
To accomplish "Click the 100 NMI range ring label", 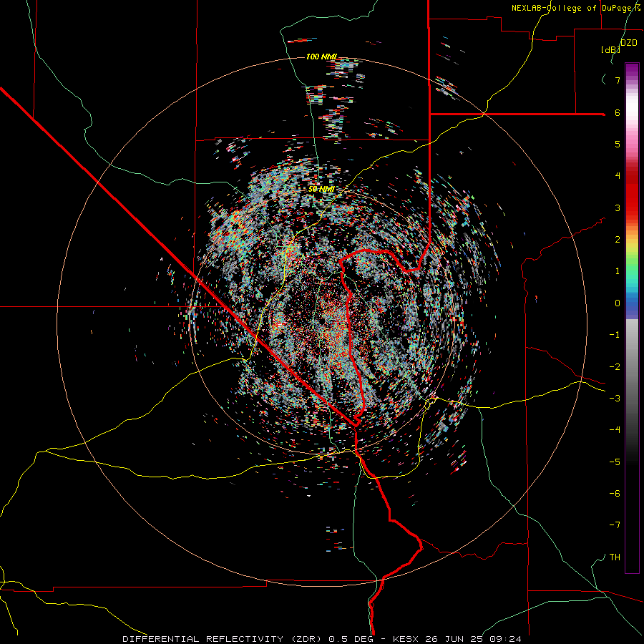I will pos(321,57).
